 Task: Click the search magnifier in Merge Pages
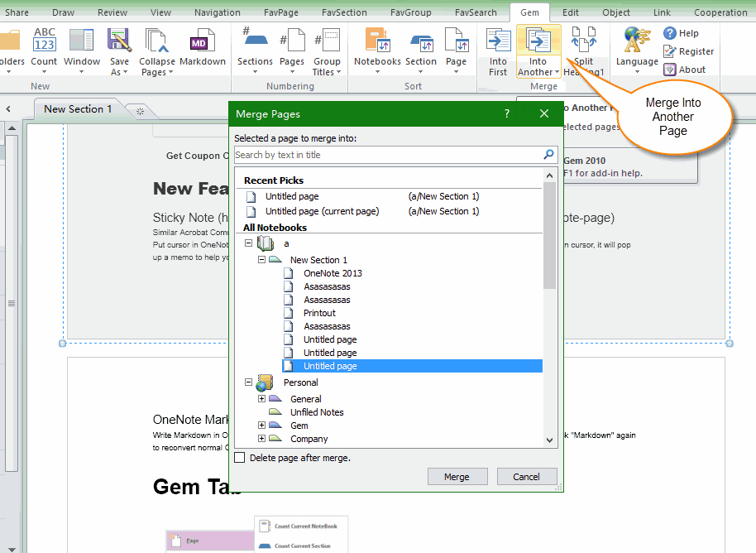(x=548, y=155)
